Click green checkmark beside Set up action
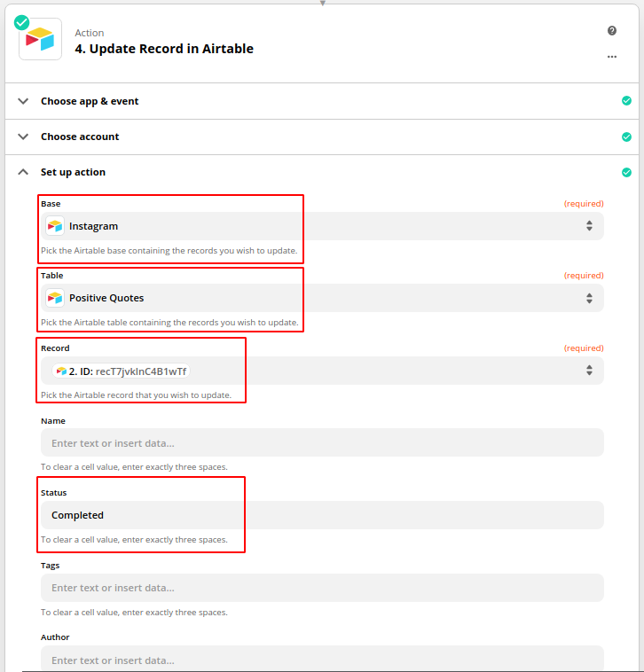Viewport: 644px width, 672px height. (626, 172)
